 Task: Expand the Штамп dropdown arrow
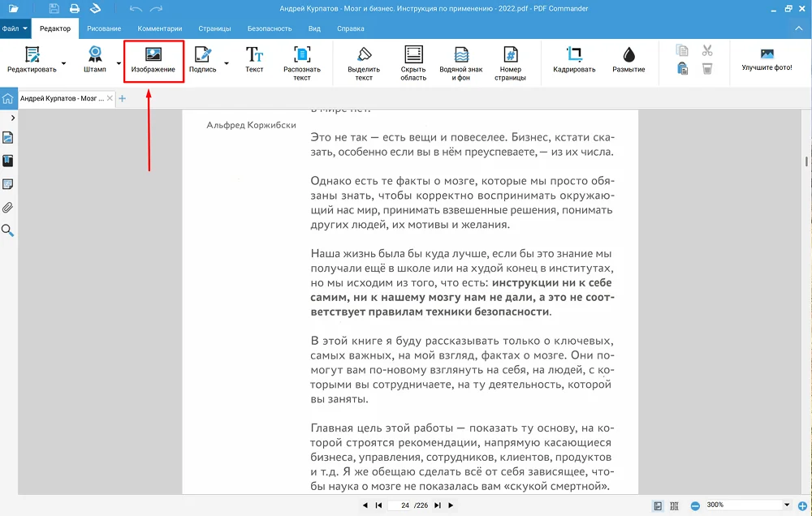119,63
